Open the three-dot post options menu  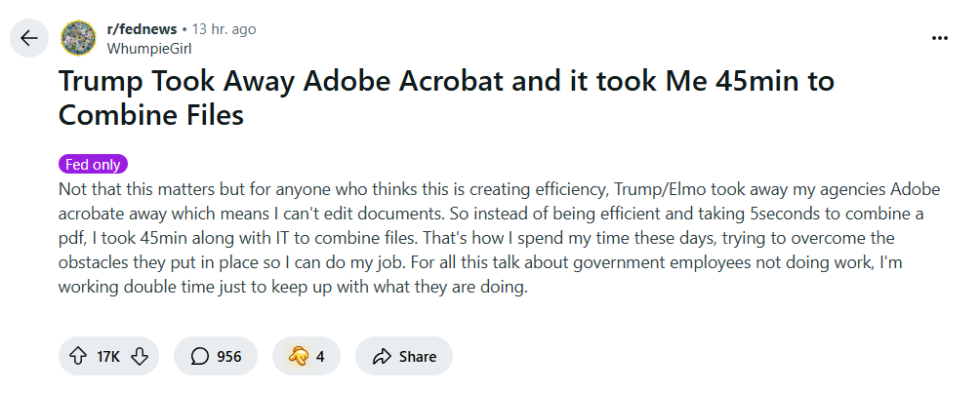(940, 38)
